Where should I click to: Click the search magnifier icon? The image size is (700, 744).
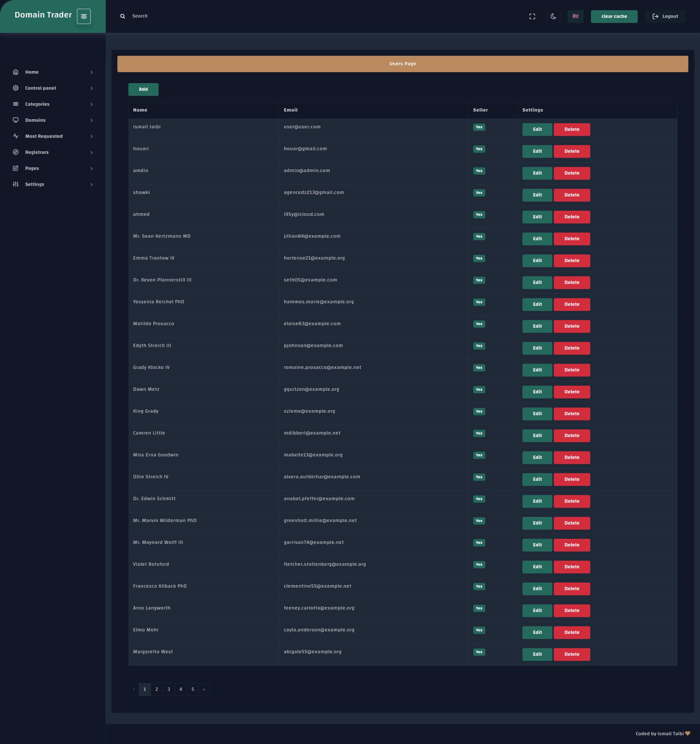click(122, 16)
